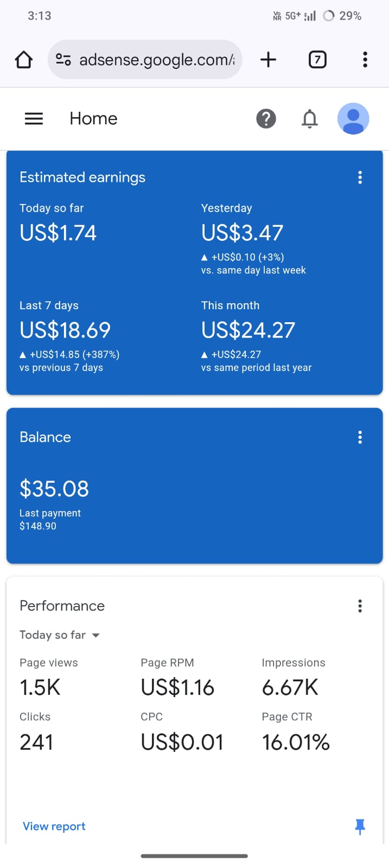Open the help question mark icon

pos(266,118)
